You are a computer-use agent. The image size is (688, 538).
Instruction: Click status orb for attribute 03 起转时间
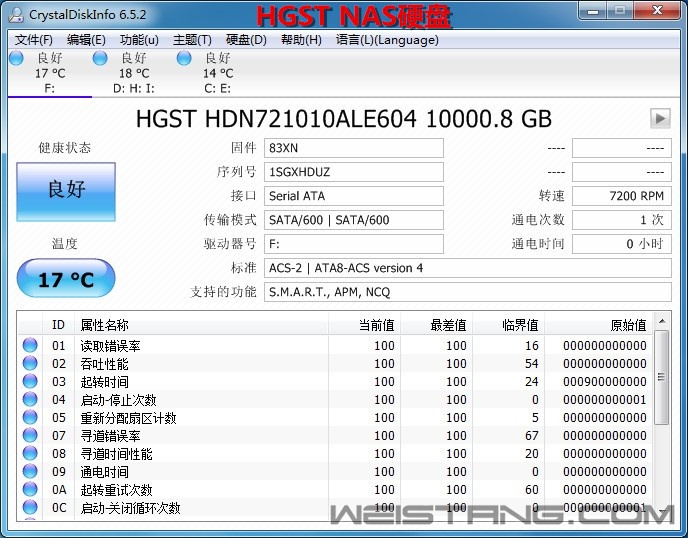pos(30,382)
